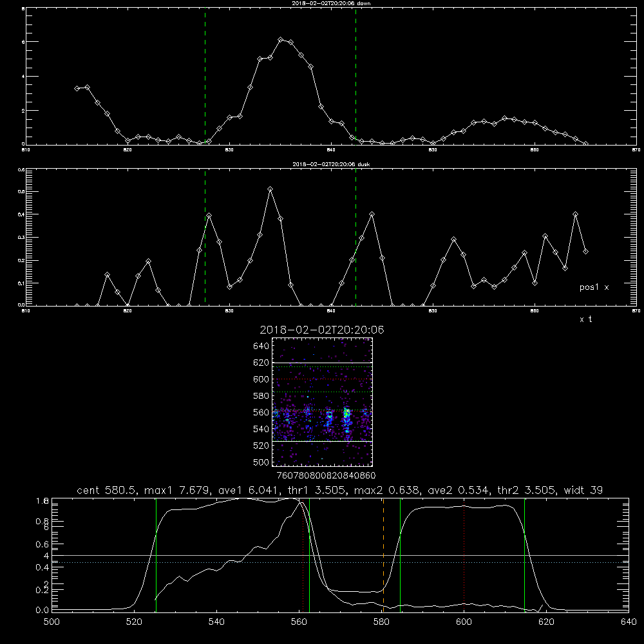Click the '600' label on the spectrogram y-axis
The width and height of the screenshot is (644, 644).
point(261,379)
